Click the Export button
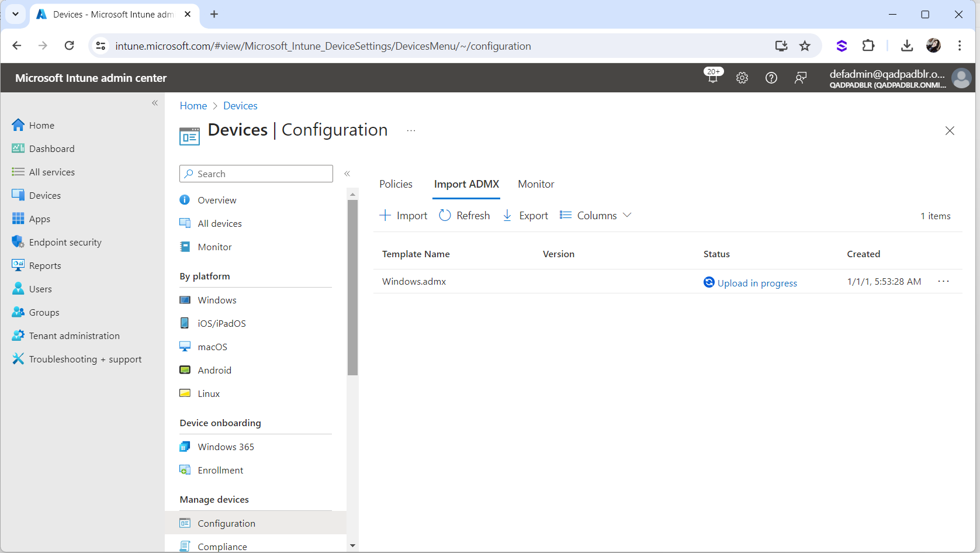This screenshot has height=553, width=980. (x=525, y=216)
